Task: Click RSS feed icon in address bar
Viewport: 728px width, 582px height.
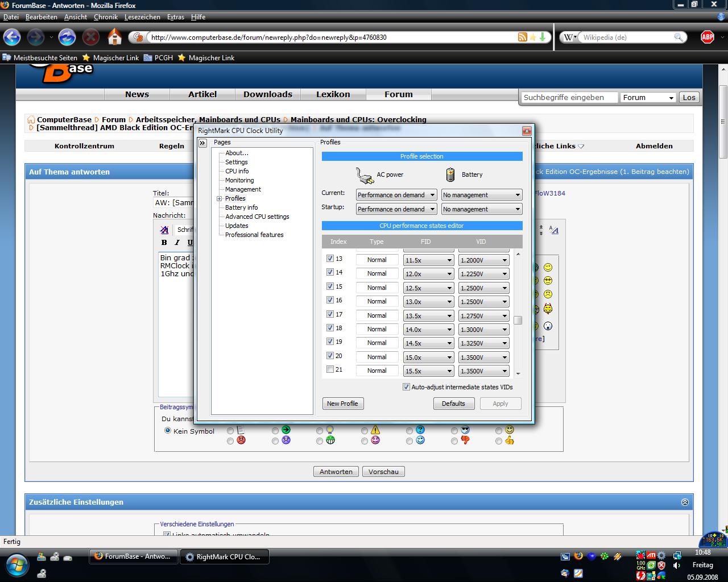Action: coord(522,37)
